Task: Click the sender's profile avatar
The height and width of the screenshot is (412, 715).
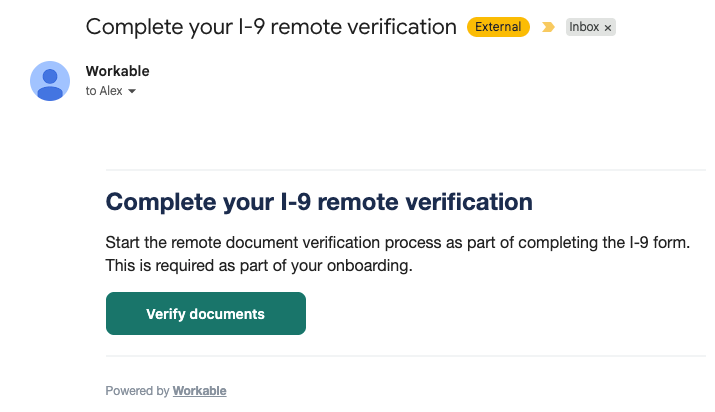Action: (x=50, y=81)
